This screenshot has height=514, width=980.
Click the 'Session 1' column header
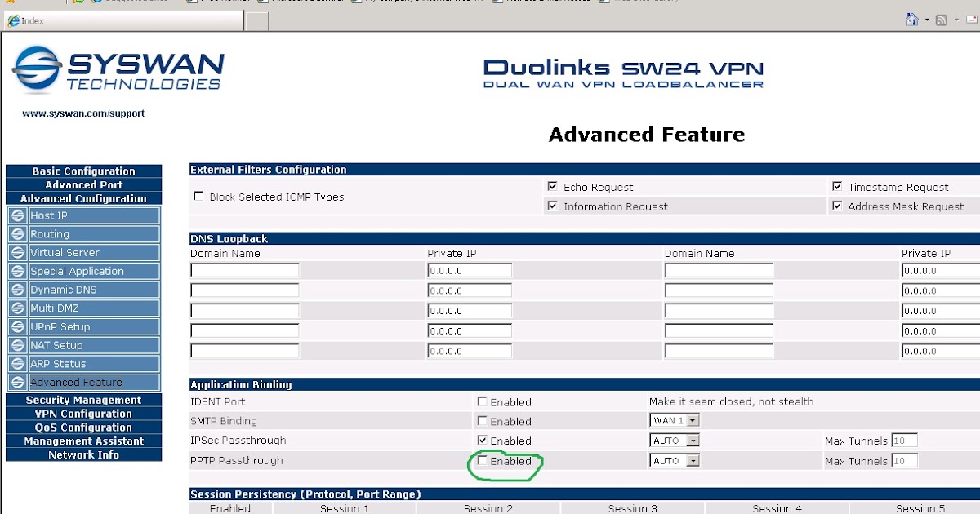pyautogui.click(x=344, y=508)
